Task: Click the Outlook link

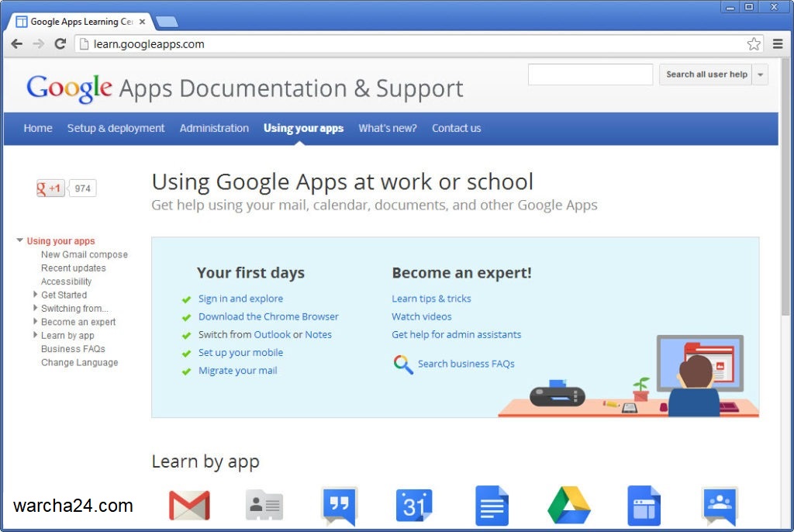Action: click(272, 334)
